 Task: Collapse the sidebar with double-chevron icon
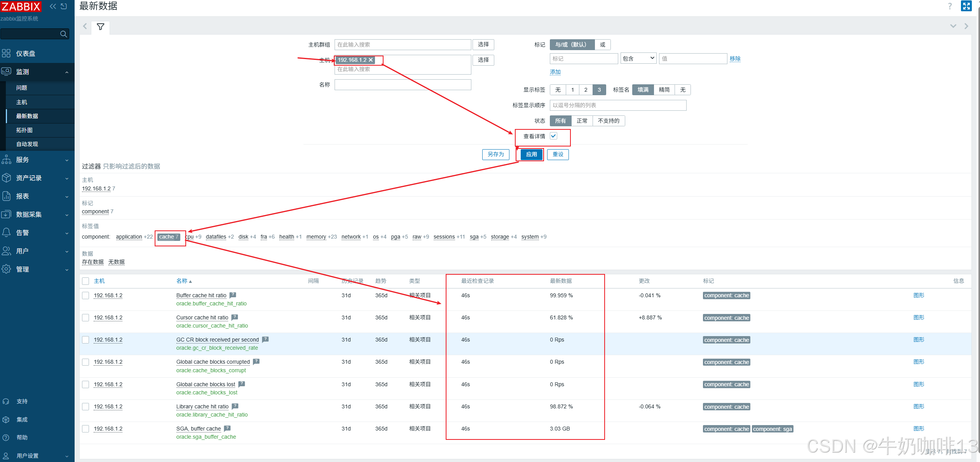tap(53, 6)
